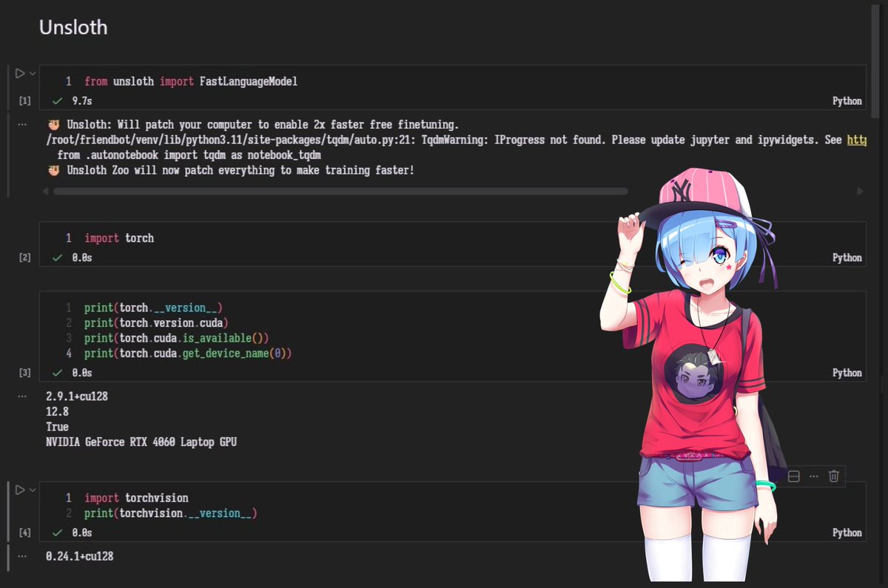Click output text 'True'
The width and height of the screenshot is (888, 588).
pyautogui.click(x=57, y=427)
